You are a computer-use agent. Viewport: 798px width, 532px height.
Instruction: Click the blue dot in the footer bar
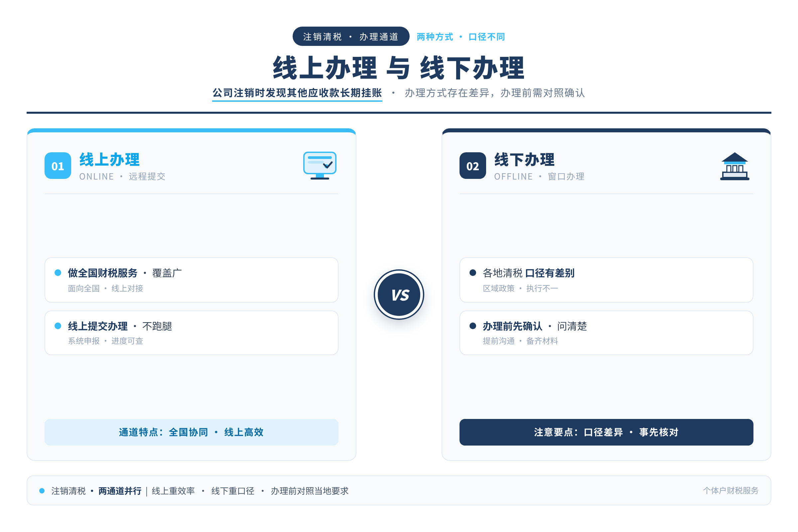(42, 491)
